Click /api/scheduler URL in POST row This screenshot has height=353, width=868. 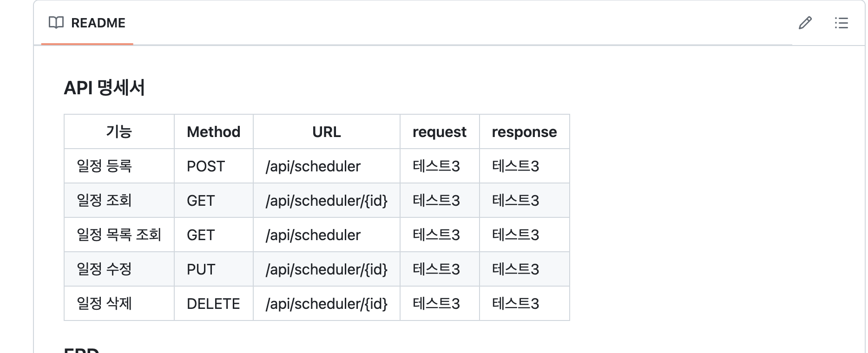pos(313,166)
